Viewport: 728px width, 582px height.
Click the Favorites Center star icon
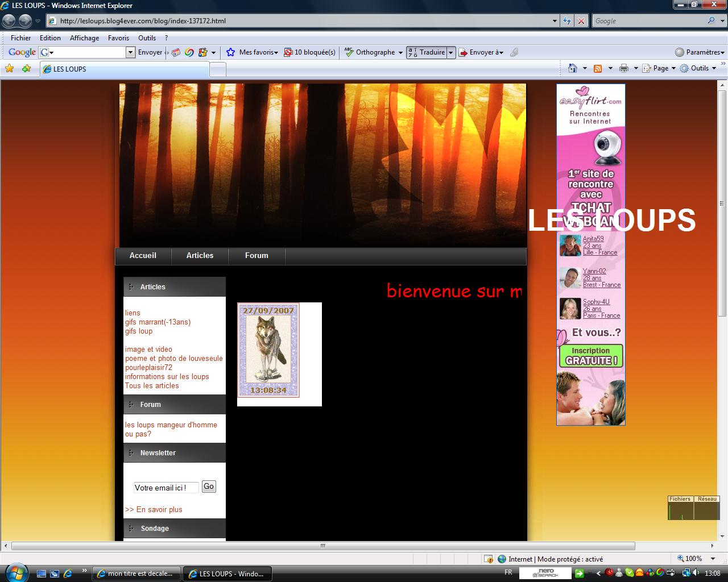tap(9, 69)
